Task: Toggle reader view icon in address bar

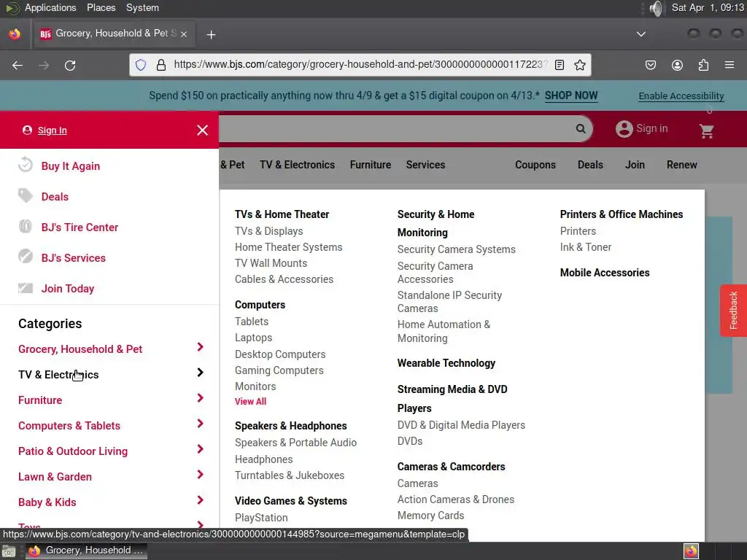Action: [560, 65]
